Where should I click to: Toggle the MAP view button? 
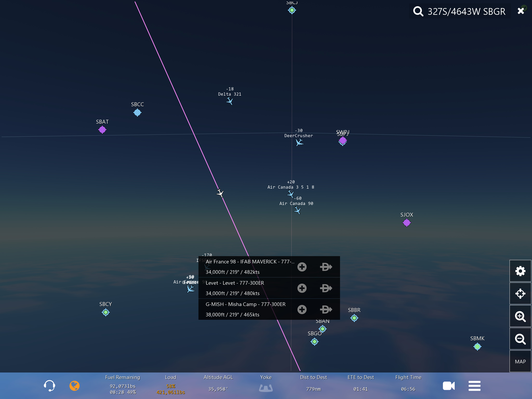(520, 361)
